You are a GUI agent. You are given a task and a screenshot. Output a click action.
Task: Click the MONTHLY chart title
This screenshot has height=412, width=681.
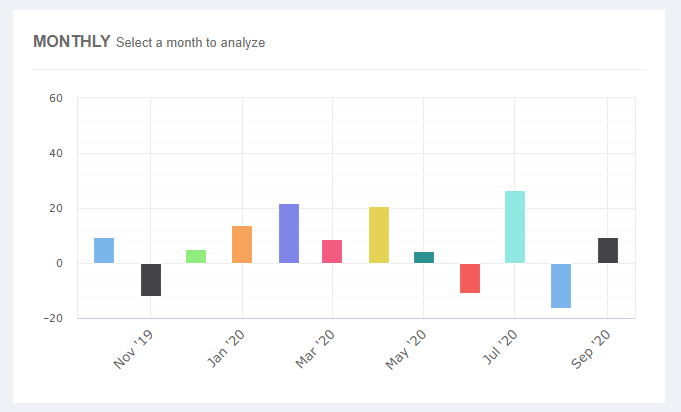pyautogui.click(x=71, y=42)
